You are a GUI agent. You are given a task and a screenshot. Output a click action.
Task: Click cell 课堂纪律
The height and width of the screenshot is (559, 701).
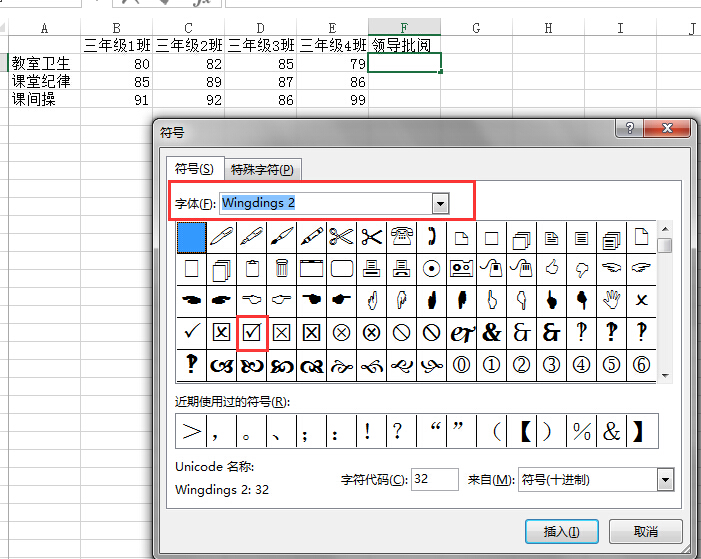(44, 81)
